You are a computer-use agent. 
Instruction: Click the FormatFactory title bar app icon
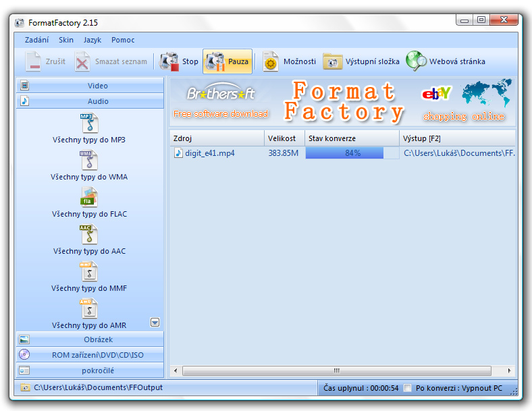20,23
